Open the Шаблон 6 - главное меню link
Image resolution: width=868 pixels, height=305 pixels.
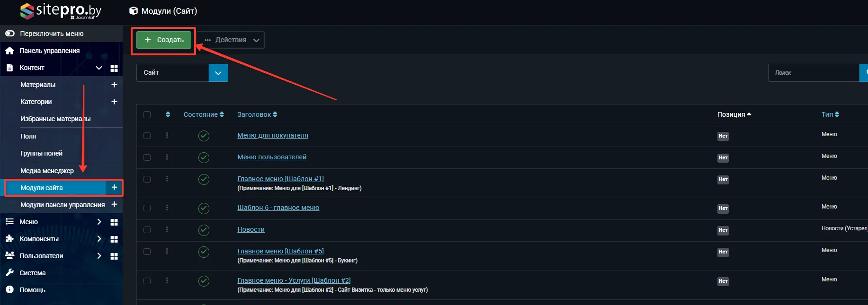[x=278, y=208]
